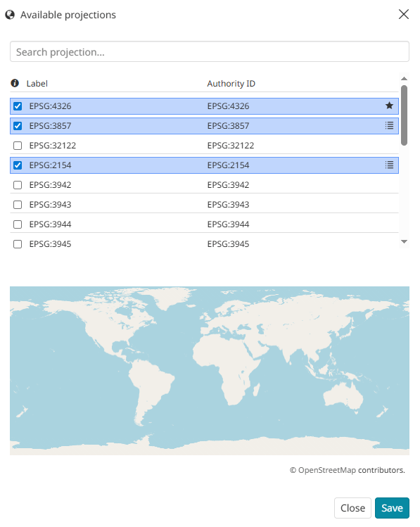Image resolution: width=420 pixels, height=527 pixels.
Task: Click the Available projections title text
Action: (68, 15)
